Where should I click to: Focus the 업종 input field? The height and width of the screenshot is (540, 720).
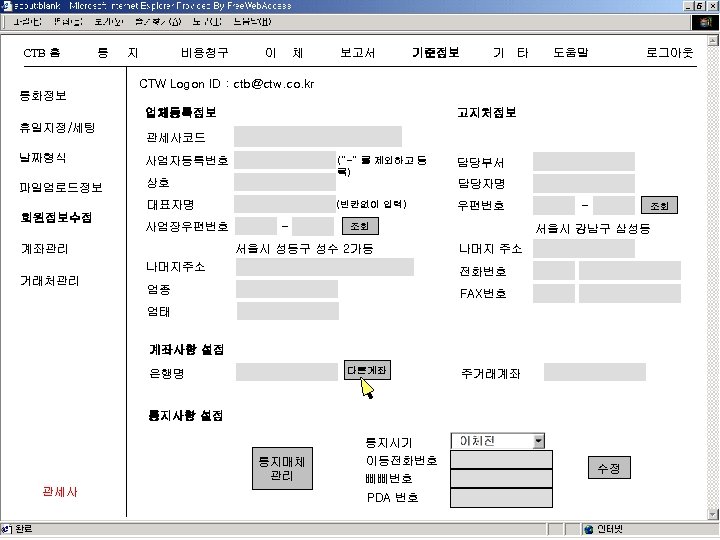(287, 289)
